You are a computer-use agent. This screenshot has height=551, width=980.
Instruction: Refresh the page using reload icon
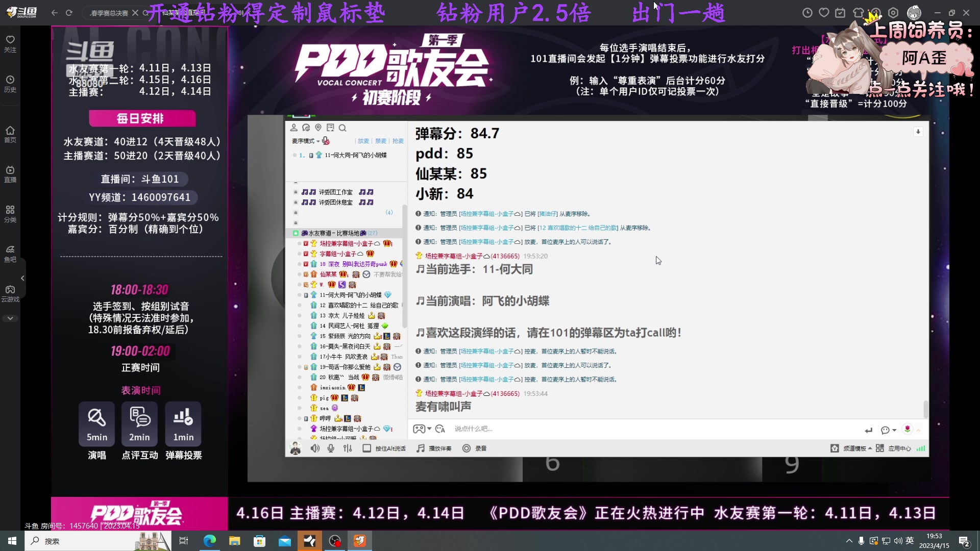click(x=69, y=13)
